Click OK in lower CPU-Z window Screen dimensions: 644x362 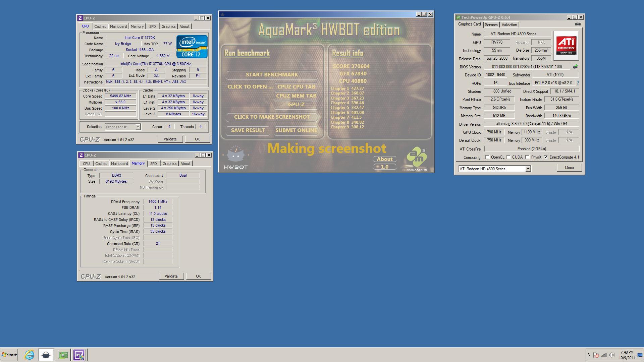(198, 276)
